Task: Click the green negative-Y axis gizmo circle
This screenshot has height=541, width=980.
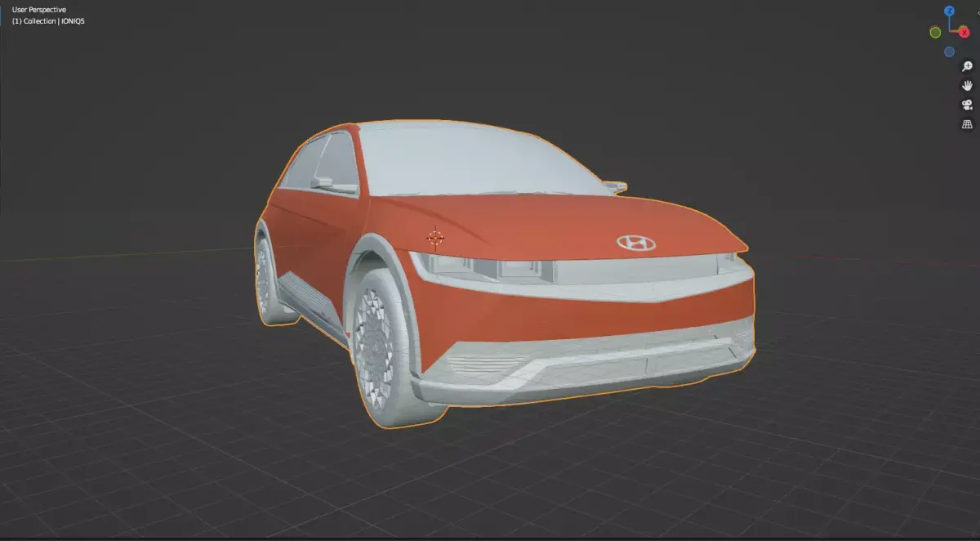Action: point(935,32)
